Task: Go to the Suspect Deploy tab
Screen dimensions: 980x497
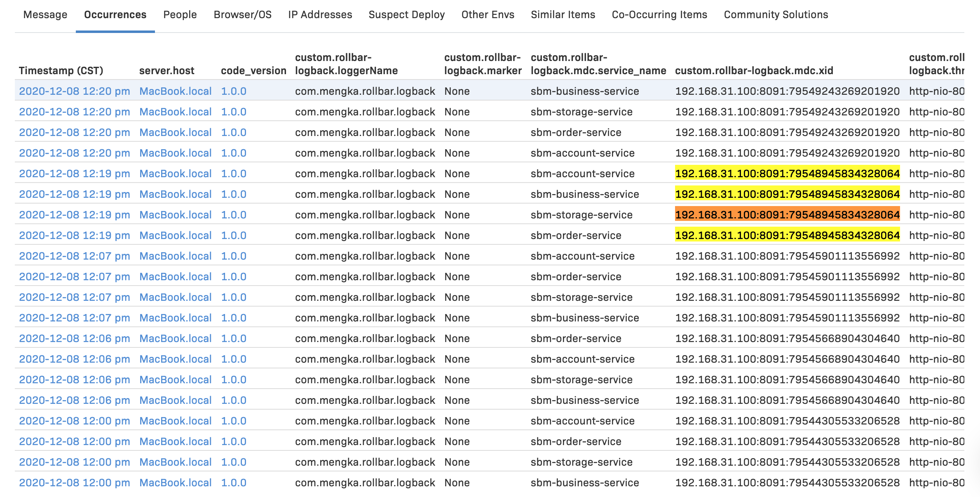Action: coord(406,15)
